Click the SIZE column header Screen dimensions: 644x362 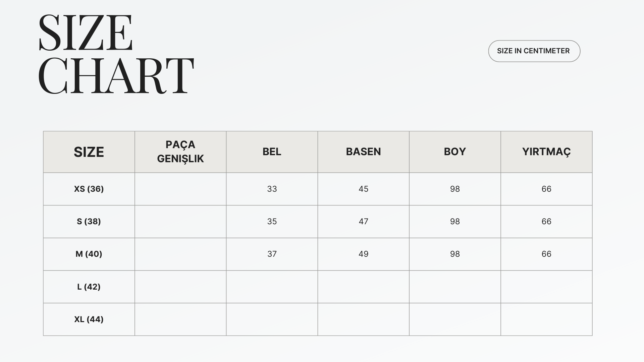[89, 152]
